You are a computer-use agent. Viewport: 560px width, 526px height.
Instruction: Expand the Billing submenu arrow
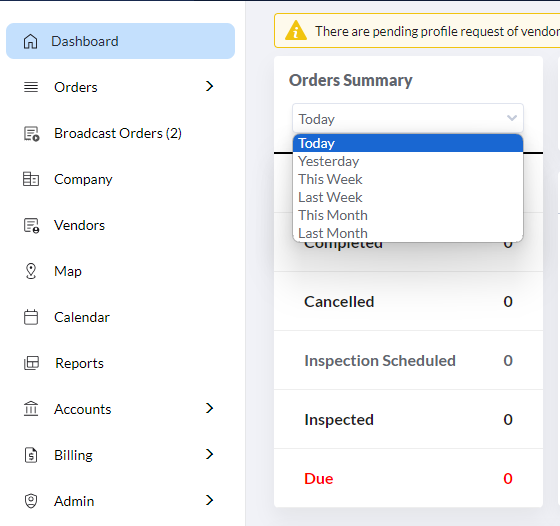click(210, 454)
